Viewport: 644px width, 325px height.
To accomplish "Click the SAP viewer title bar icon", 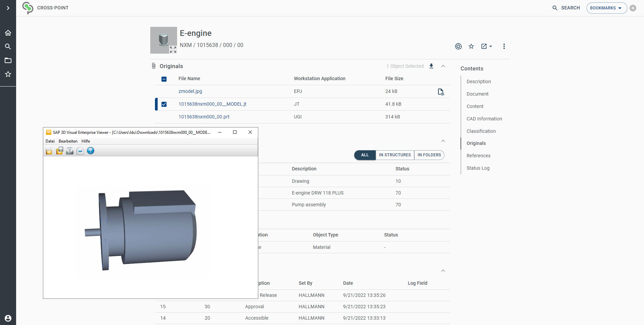I will click(x=49, y=132).
